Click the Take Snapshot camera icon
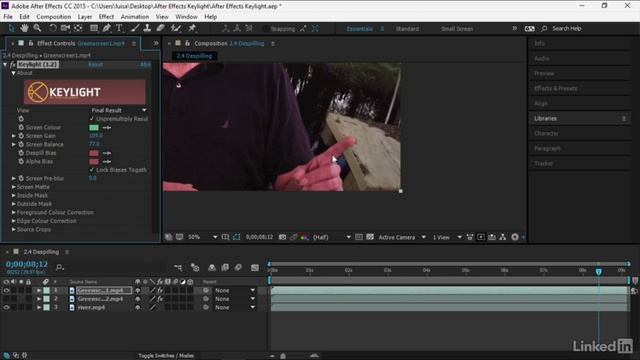640x360 pixels. [282, 237]
